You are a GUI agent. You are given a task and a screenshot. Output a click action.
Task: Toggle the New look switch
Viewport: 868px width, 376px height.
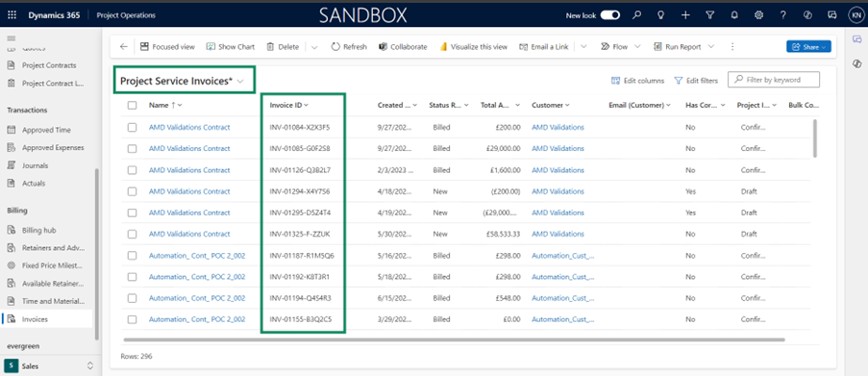[x=610, y=15]
